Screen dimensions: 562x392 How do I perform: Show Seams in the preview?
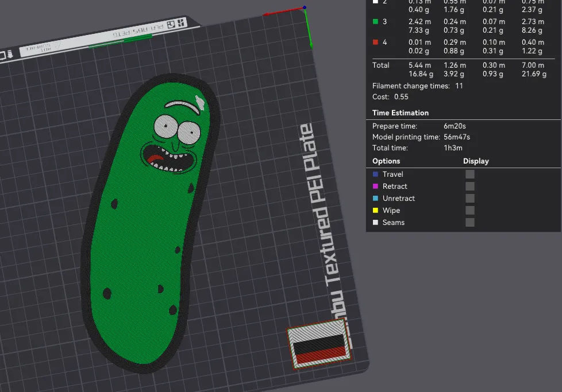(469, 222)
